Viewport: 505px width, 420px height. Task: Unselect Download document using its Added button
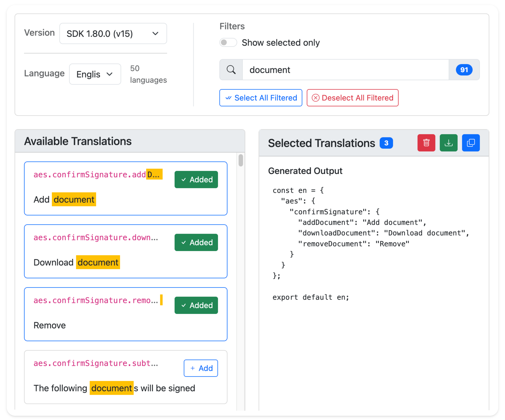pos(196,242)
